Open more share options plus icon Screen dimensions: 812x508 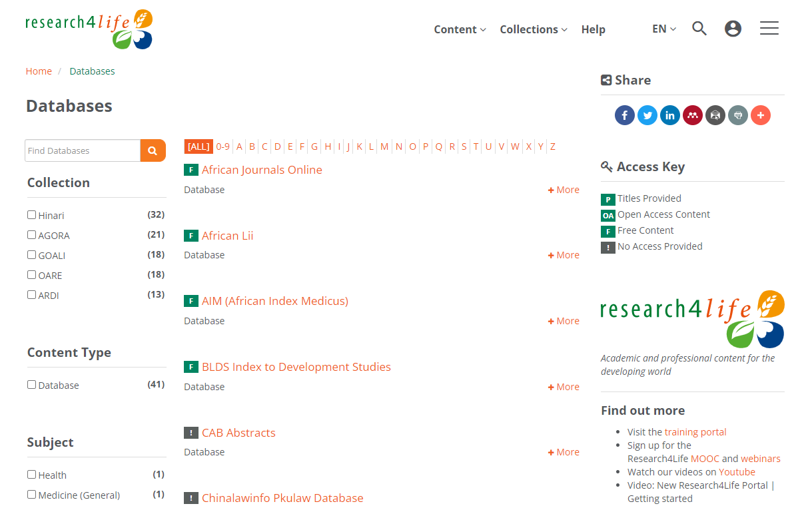761,115
